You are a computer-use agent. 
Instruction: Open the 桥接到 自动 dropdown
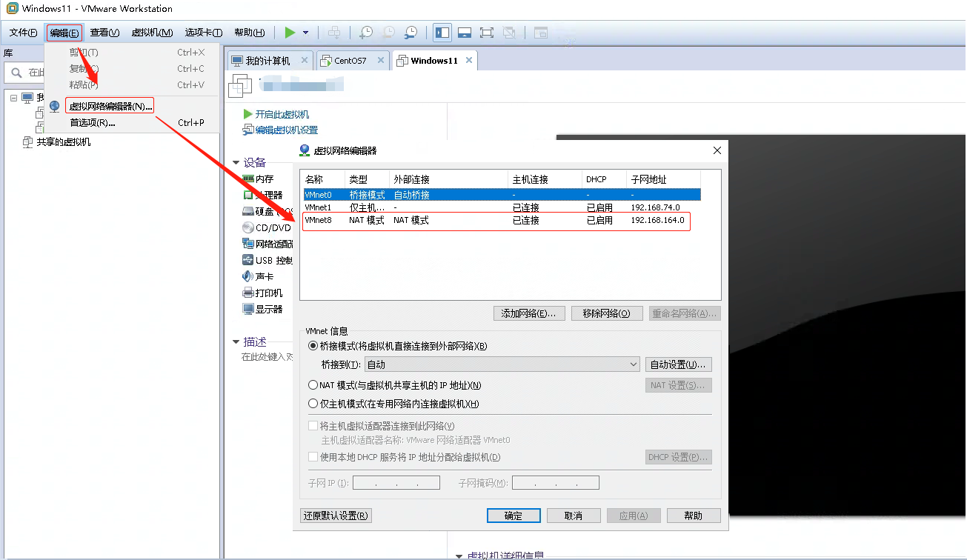502,364
